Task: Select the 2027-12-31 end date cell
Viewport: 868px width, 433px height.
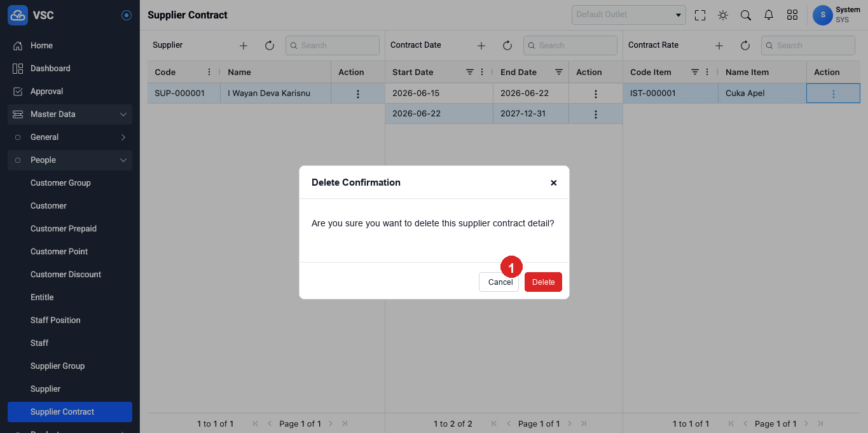Action: pos(531,114)
